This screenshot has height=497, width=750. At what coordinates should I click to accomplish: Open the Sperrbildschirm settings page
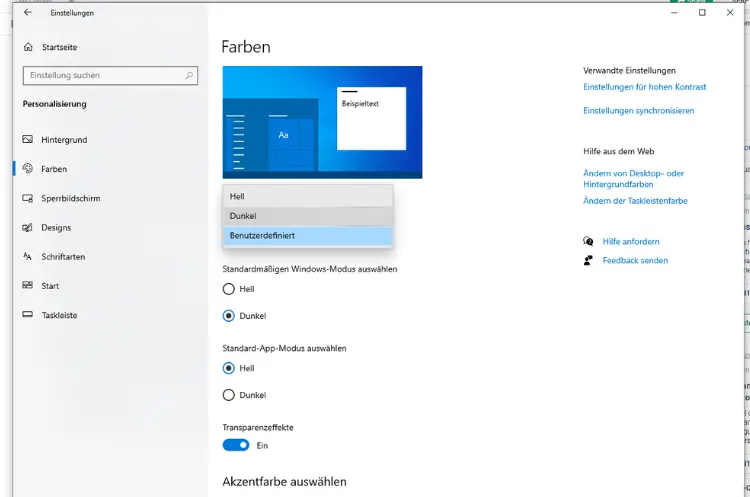pyautogui.click(x=110, y=198)
